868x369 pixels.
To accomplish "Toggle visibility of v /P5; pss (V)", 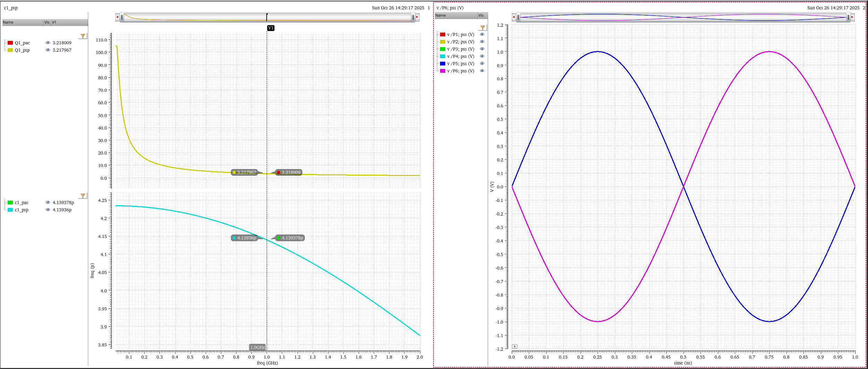I will coord(482,63).
